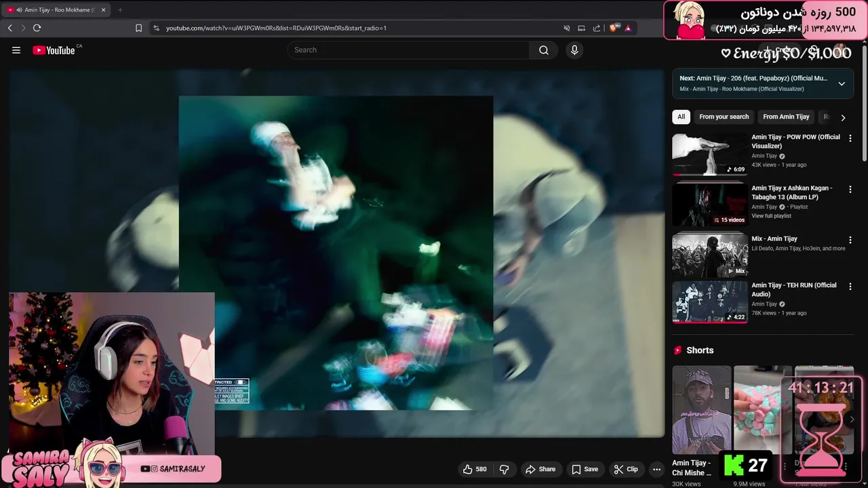Click the search magnifier button
868x488 pixels.
pyautogui.click(x=544, y=50)
